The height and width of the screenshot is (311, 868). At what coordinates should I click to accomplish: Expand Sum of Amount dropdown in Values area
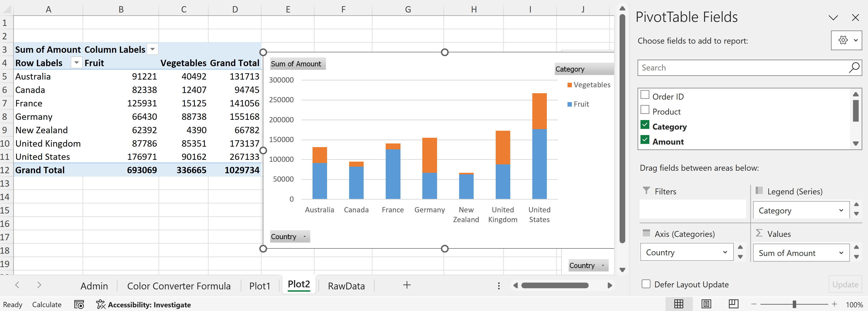point(841,253)
